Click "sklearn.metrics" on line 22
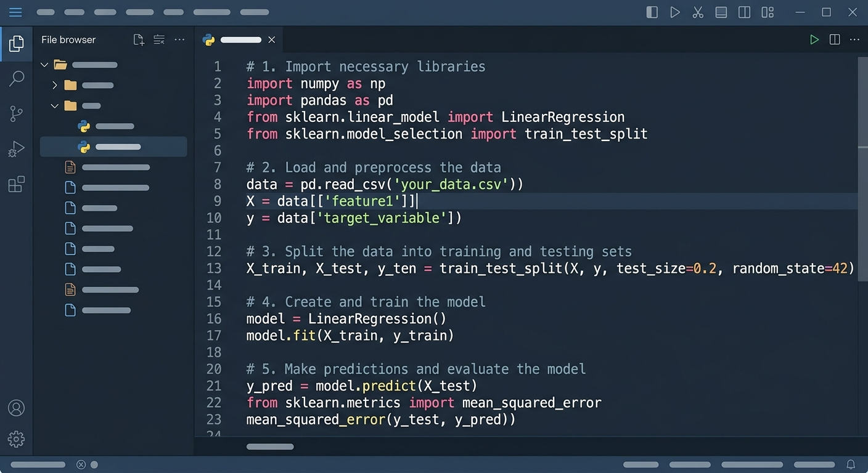Image resolution: width=868 pixels, height=473 pixels. [x=343, y=403]
